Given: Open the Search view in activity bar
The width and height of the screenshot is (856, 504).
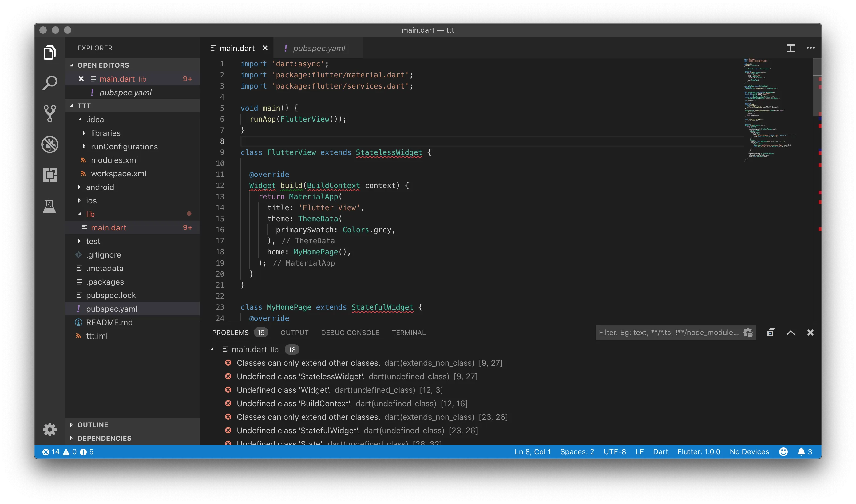Looking at the screenshot, I should click(50, 83).
